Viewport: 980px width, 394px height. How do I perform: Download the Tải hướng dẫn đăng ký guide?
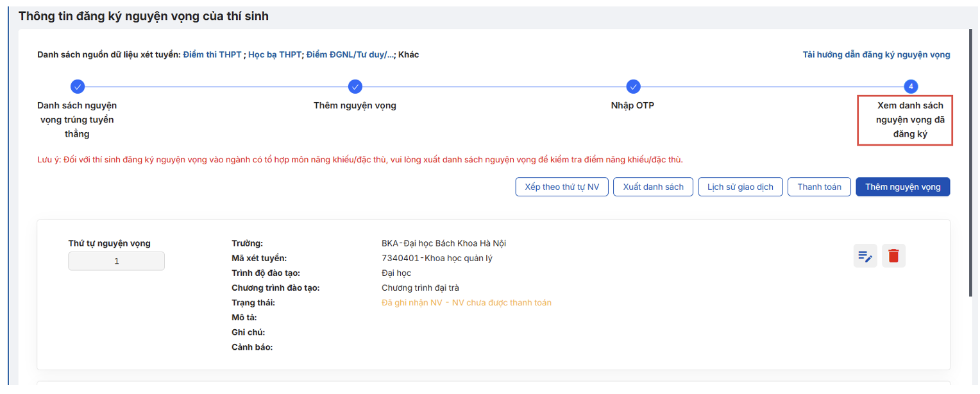point(876,55)
